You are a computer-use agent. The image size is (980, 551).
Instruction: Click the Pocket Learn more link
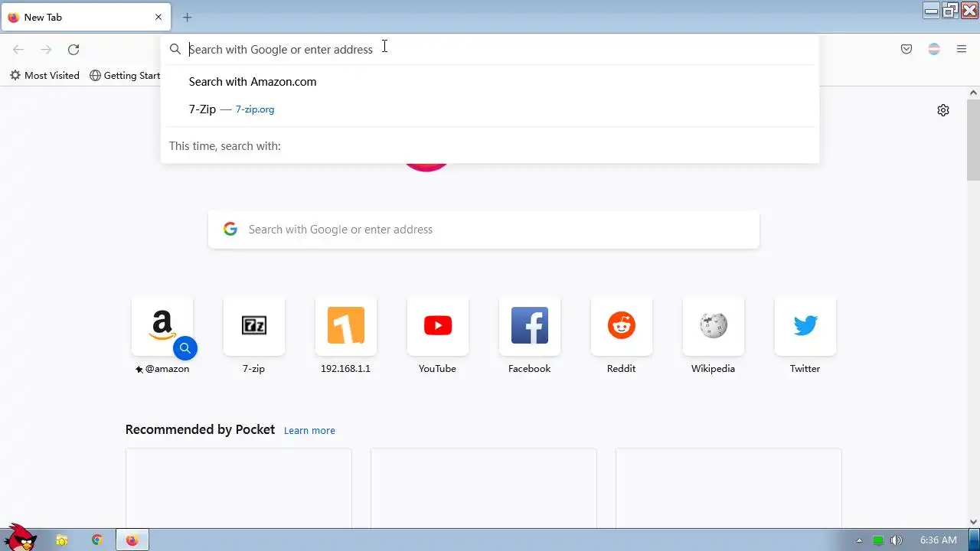[309, 430]
